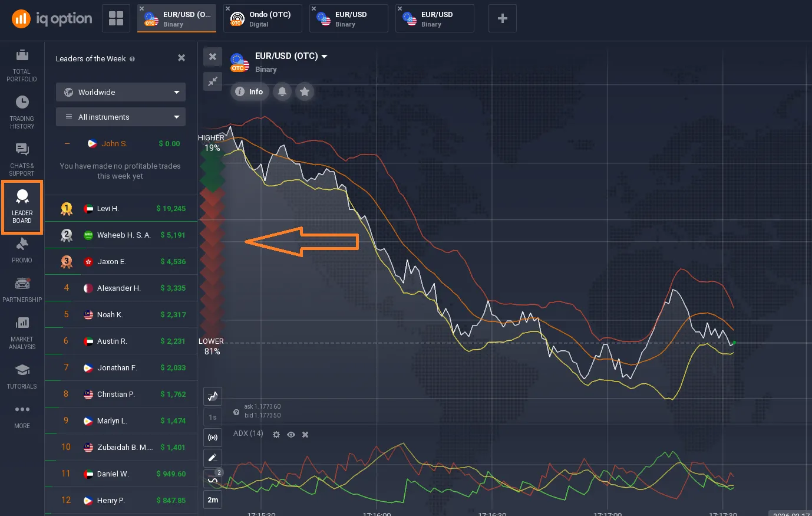This screenshot has height=516, width=812.
Task: Toggle favorite star for EUR/USD (OTC)
Action: 305,91
